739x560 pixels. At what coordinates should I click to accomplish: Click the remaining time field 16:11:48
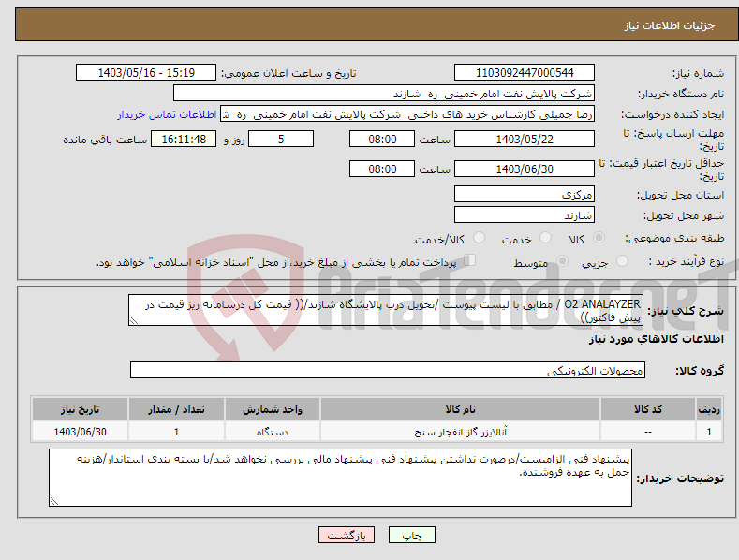coord(184,139)
